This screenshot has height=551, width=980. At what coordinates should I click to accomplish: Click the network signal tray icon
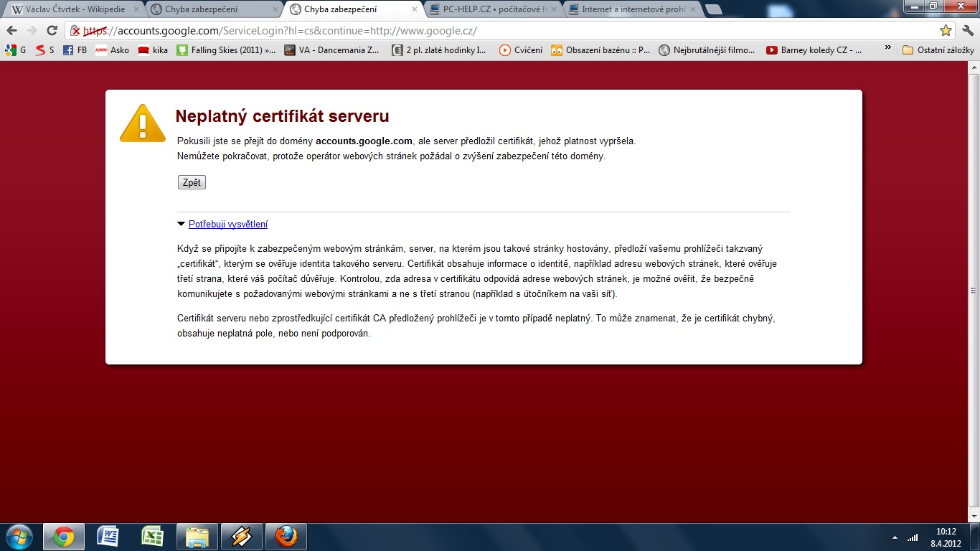click(x=913, y=537)
